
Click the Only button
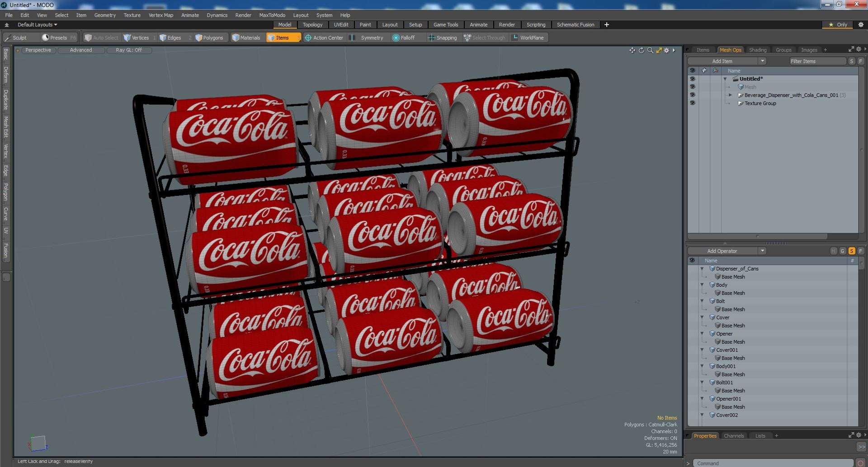(x=838, y=25)
